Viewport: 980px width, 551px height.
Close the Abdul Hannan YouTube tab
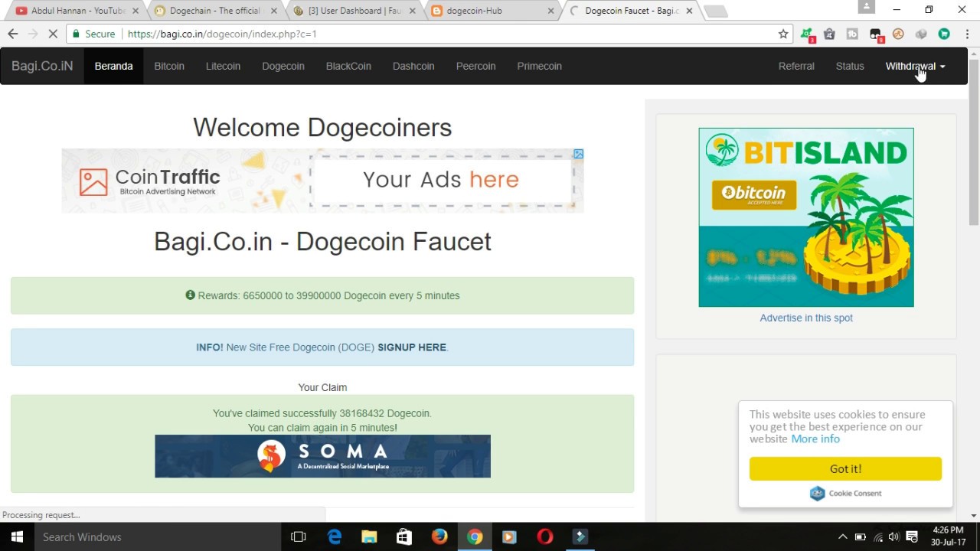click(136, 11)
